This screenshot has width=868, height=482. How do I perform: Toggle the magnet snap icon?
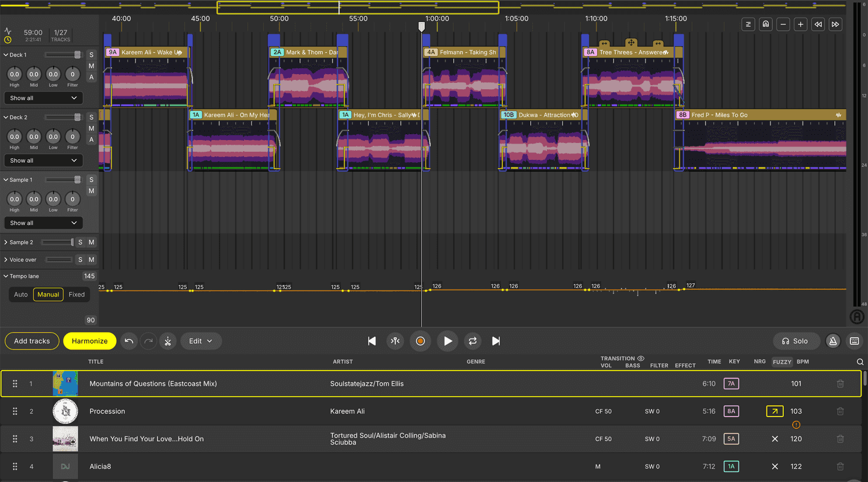click(765, 24)
